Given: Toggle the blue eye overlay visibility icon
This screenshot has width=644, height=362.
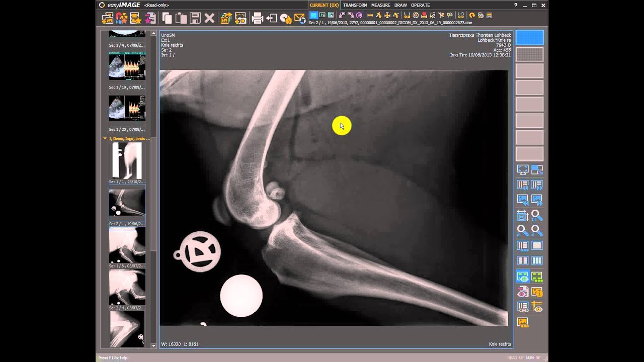Looking at the screenshot, I should [x=523, y=277].
